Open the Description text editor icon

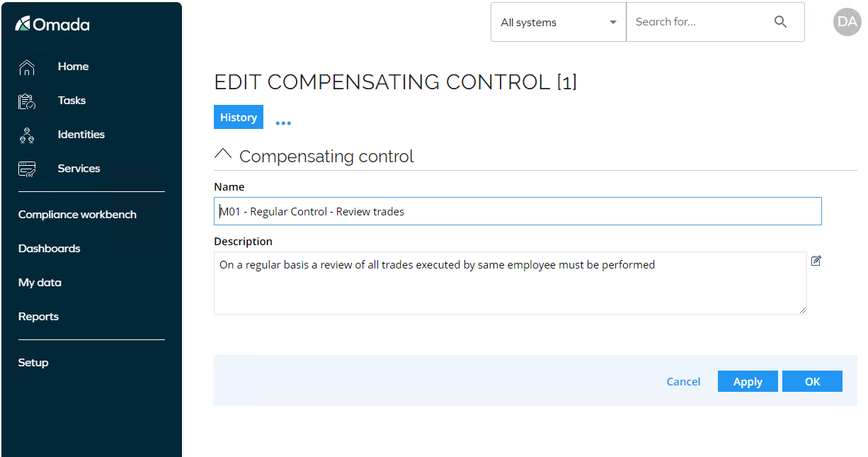click(x=816, y=261)
